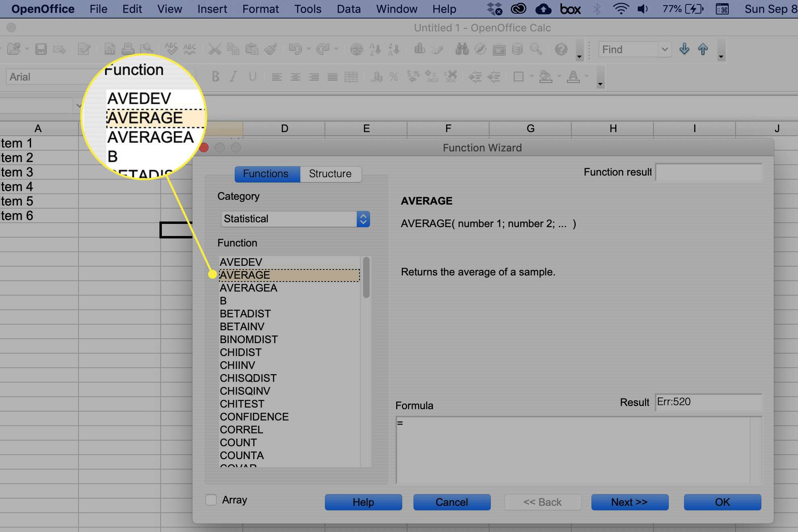798x532 pixels.
Task: Switch to the Functions tab
Action: click(265, 174)
